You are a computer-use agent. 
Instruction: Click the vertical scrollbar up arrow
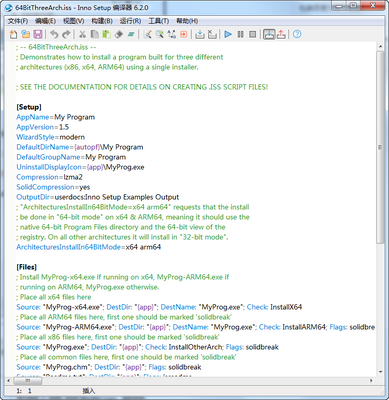coord(380,47)
